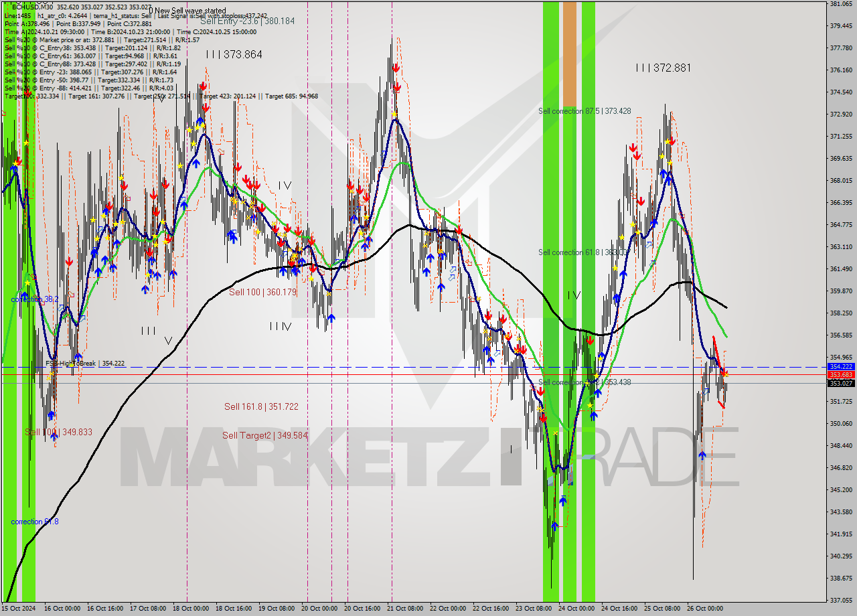This screenshot has width=857, height=616.
Task: Click the 'Sell Target2 | 349.584' label
Action: point(265,435)
